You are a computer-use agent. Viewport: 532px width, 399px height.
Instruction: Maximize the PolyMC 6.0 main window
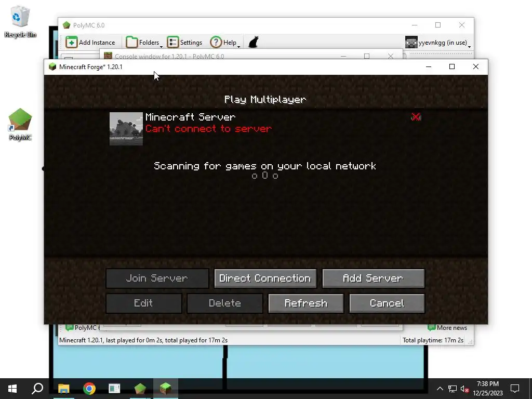point(438,25)
